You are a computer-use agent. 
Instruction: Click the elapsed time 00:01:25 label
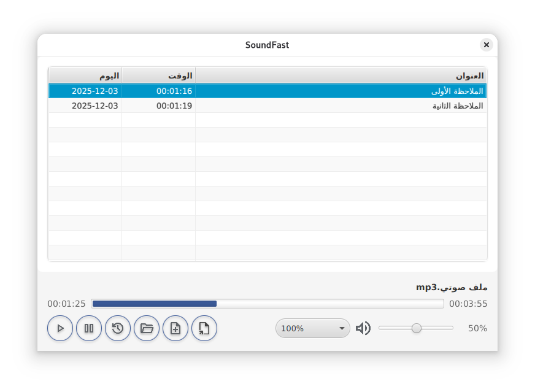[63, 303]
